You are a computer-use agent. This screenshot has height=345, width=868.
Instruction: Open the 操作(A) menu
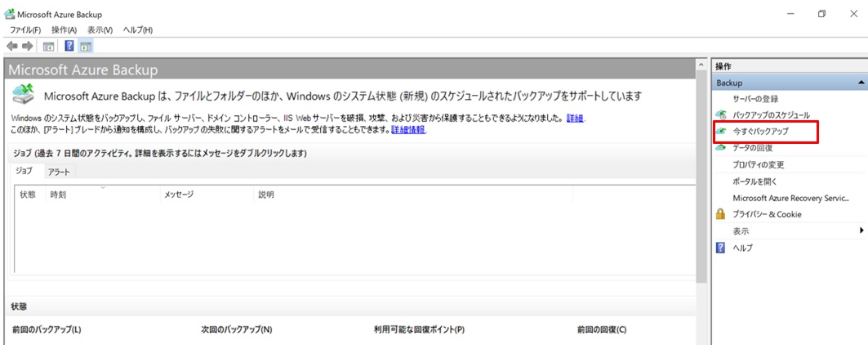[64, 30]
